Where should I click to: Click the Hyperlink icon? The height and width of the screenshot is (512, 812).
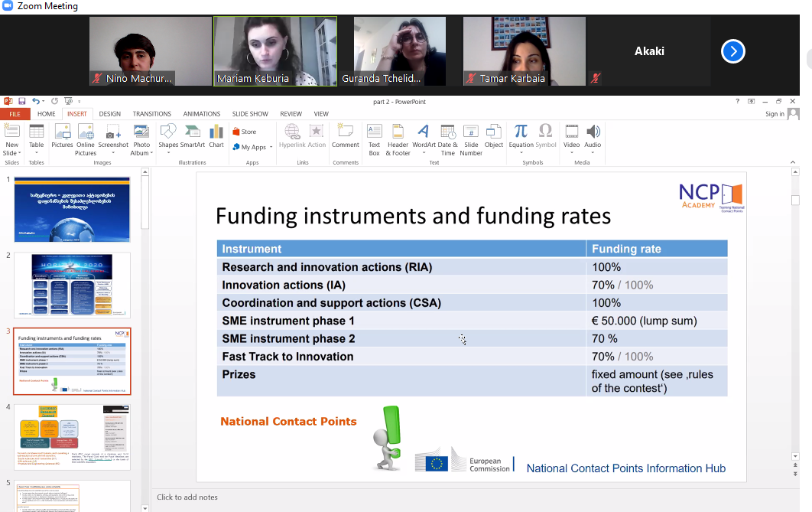(292, 132)
